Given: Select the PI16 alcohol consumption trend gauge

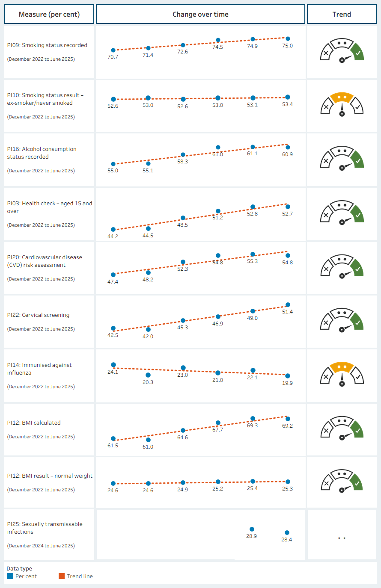Looking at the screenshot, I should [x=342, y=159].
